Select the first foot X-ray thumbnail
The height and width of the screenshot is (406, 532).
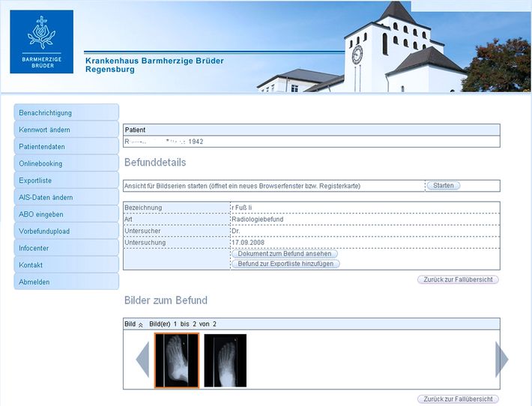point(176,360)
